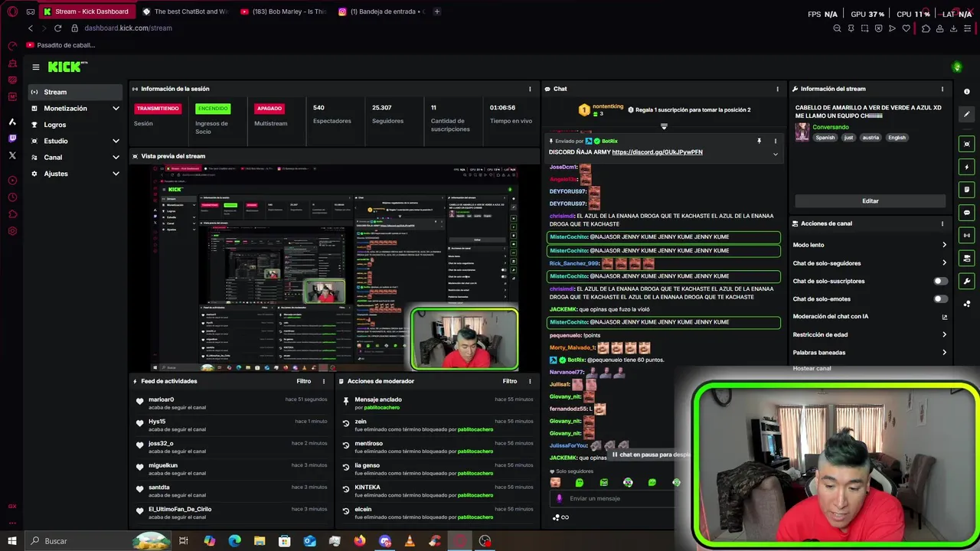This screenshot has height=551, width=980.
Task: Click the green profile avatar top right
Action: 956,67
